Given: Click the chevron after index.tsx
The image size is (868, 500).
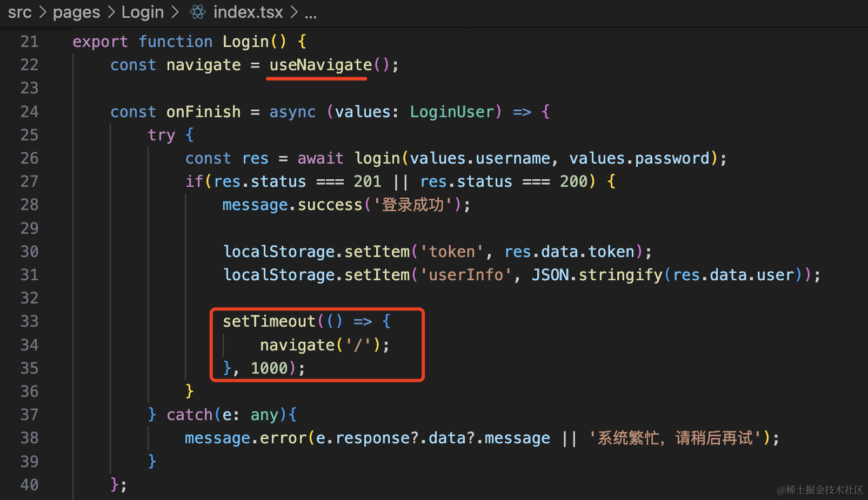Looking at the screenshot, I should (294, 12).
